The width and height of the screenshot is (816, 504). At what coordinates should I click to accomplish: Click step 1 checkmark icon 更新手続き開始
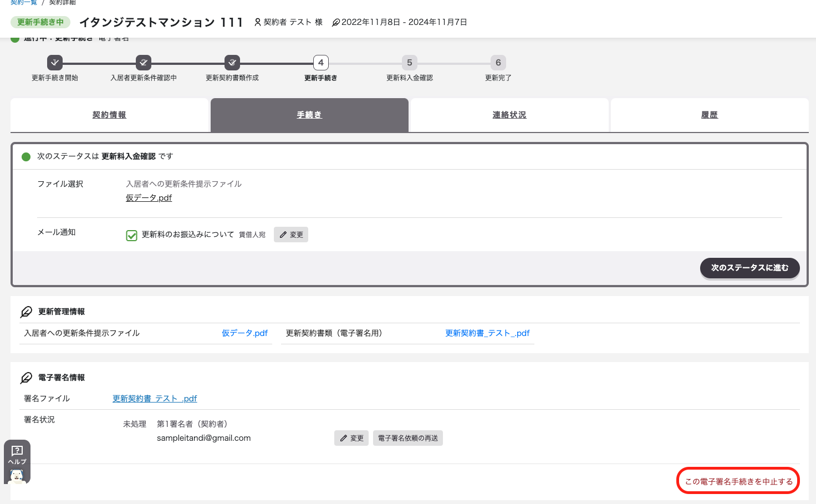[x=55, y=63]
